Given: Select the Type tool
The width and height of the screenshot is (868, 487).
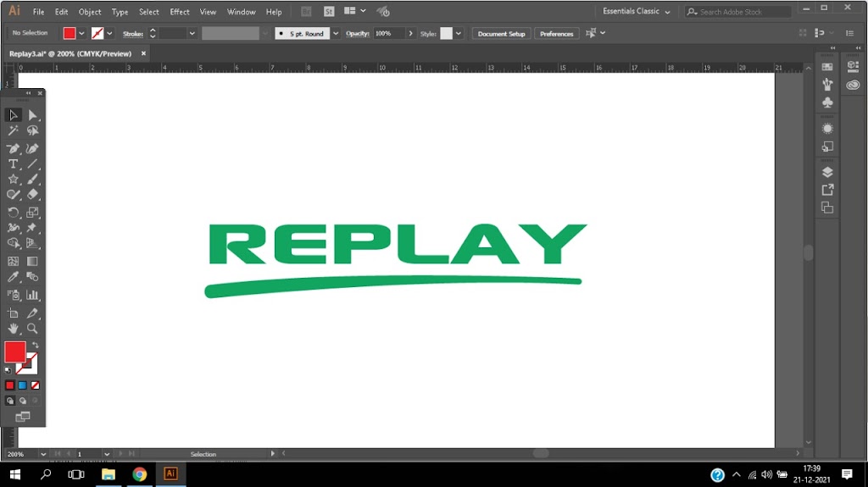Looking at the screenshot, I should click(13, 163).
